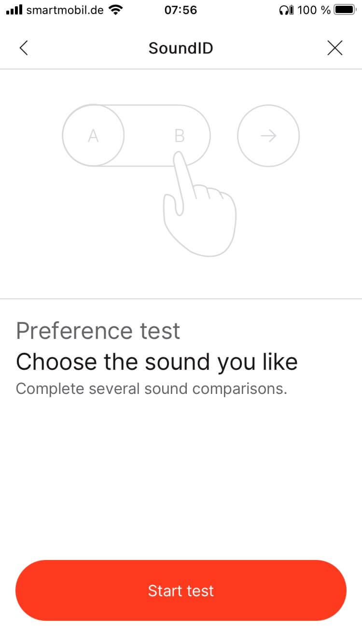This screenshot has height=644, width=362.
Task: Click the SoundID title
Action: tap(181, 48)
